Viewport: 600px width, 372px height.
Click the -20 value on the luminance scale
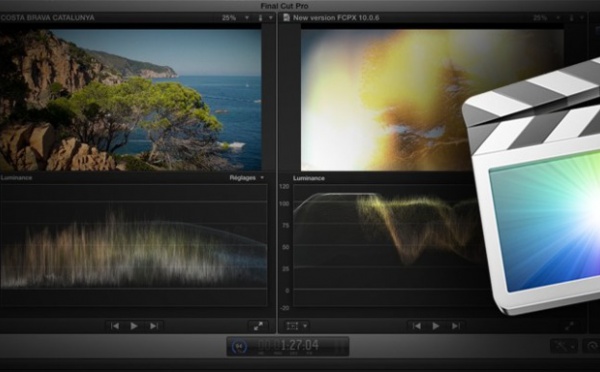[x=284, y=308]
